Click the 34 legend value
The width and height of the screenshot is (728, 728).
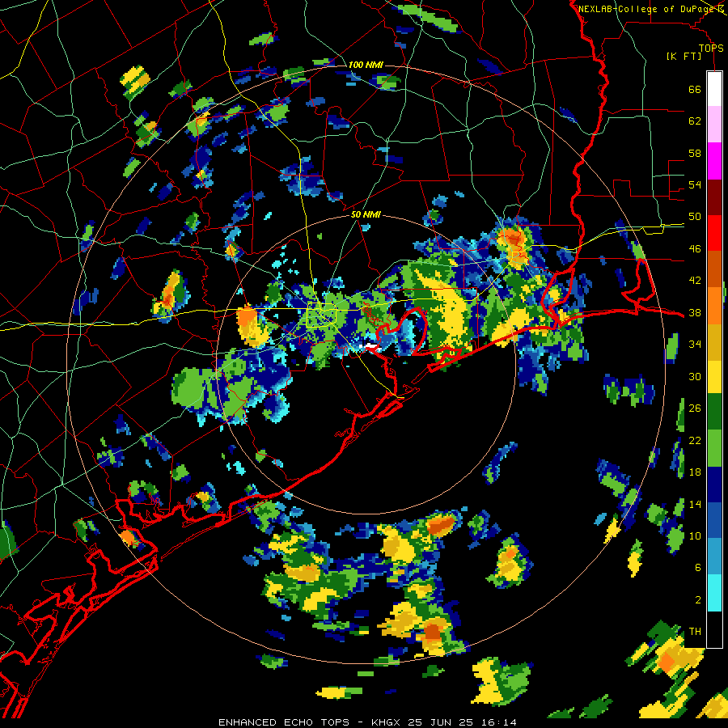click(x=695, y=345)
